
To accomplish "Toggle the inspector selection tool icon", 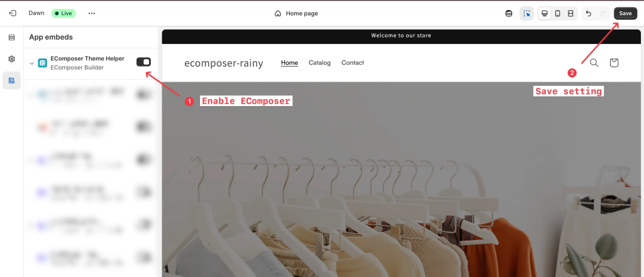I will pyautogui.click(x=526, y=14).
